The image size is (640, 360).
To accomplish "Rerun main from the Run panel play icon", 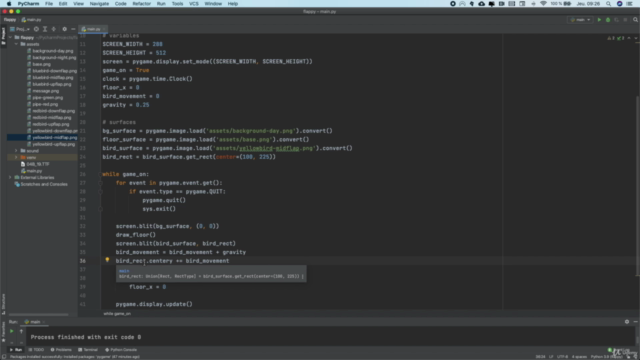I will coord(11,331).
